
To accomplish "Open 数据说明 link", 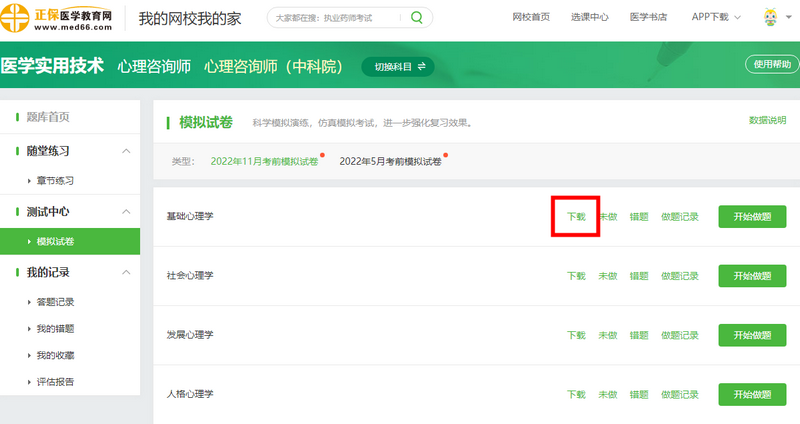I will [x=767, y=120].
